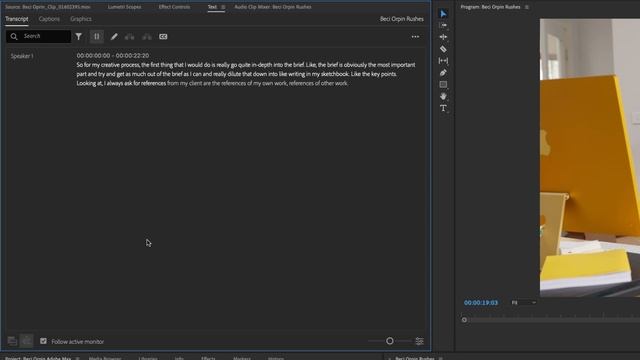Select the Rectangle shape tool

click(443, 84)
